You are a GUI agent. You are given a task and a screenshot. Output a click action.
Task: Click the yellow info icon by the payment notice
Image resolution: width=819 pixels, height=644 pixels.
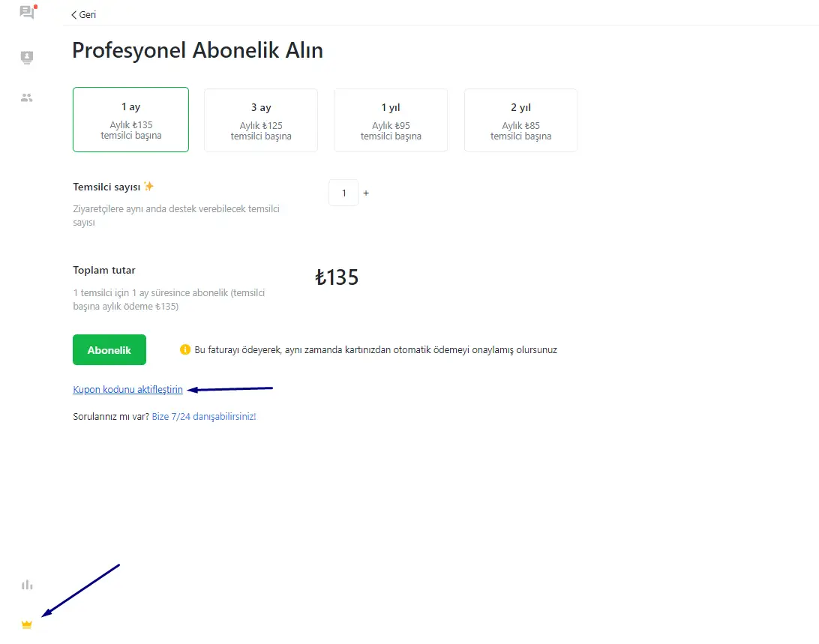(x=185, y=349)
